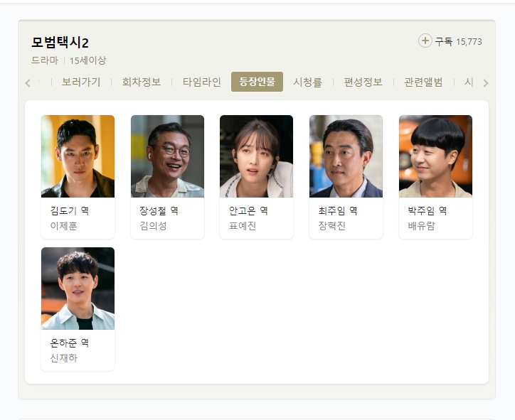Viewport: 515px width, 420px height.
Task: Click actor name 신재하
Action: (64, 358)
